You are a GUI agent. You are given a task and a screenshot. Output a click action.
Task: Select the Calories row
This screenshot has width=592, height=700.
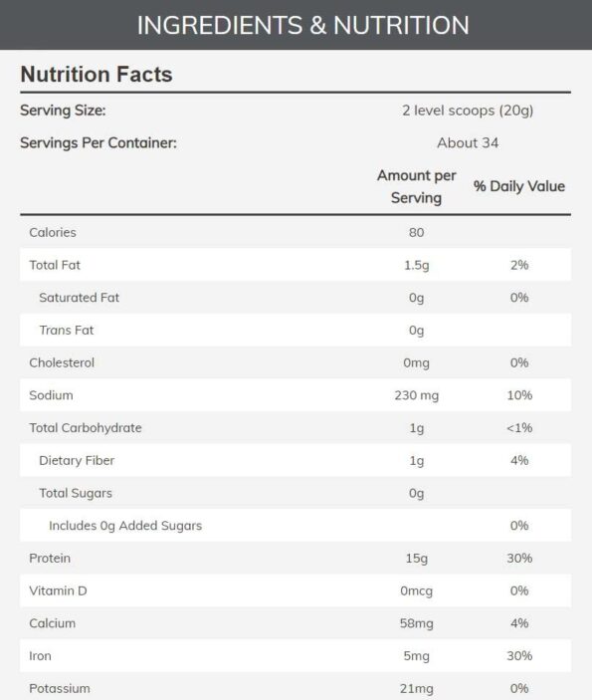(x=296, y=232)
